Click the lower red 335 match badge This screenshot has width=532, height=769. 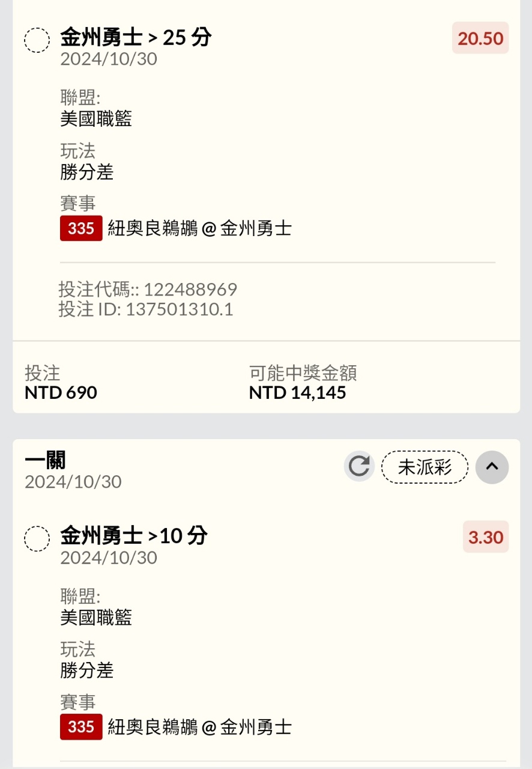81,727
